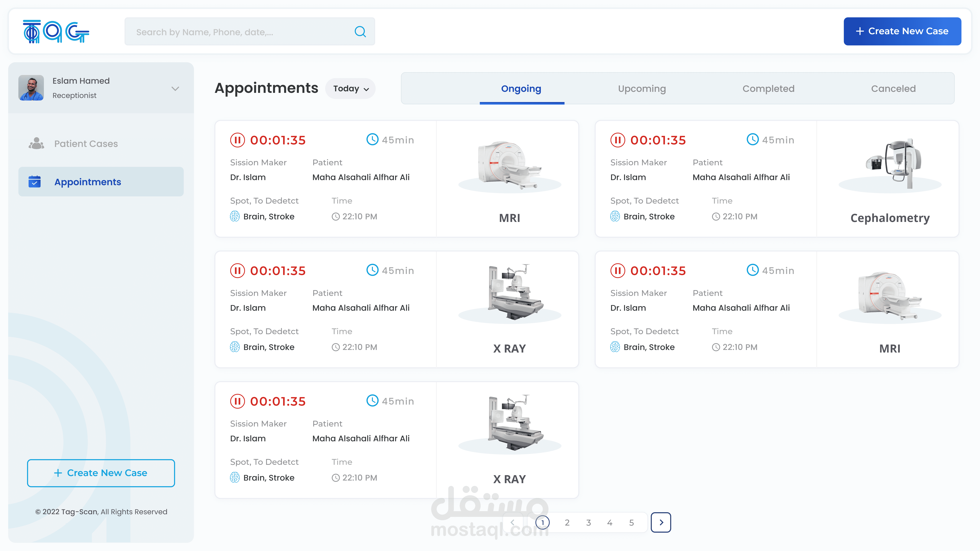Select page 3 in pagination
The image size is (980, 551).
(x=588, y=522)
